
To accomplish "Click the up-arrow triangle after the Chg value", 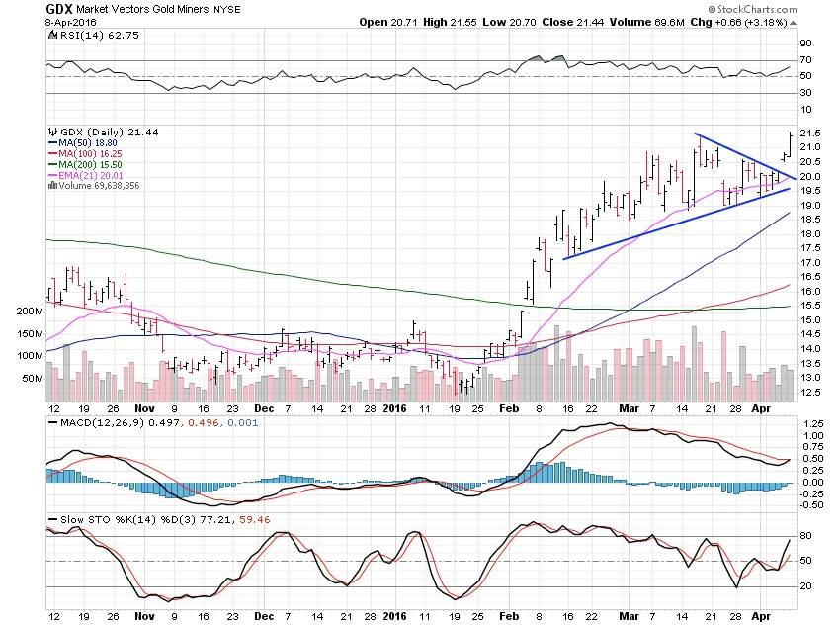I will [793, 23].
